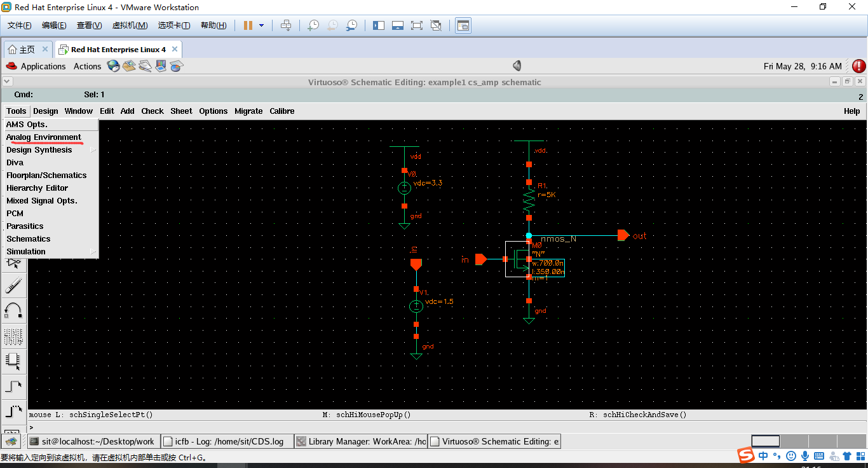This screenshot has height=468, width=868.
Task: Open the GNOME Applications menu
Action: (36, 66)
